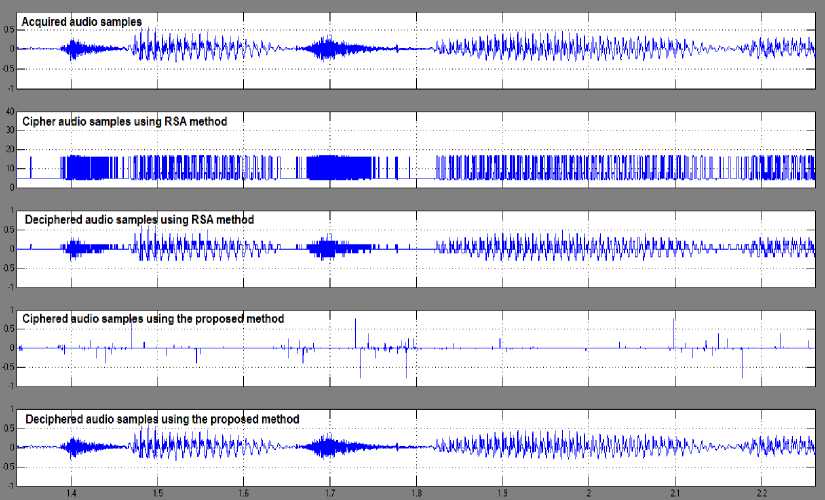Click the 40 y-axis label of RSA cipher plot
Screen dimensions: 825x500
click(9, 112)
